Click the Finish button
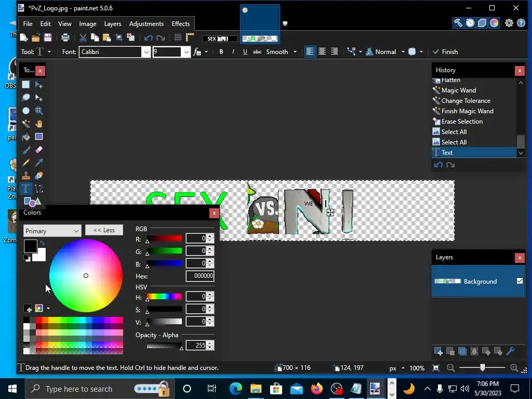Screen dimensions: 532x399 (445, 52)
